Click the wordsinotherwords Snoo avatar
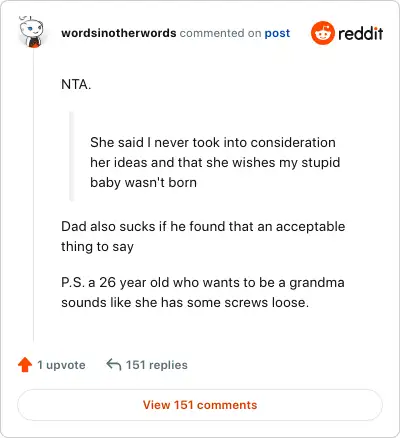Image resolution: width=400 pixels, height=438 pixels. [x=31, y=32]
